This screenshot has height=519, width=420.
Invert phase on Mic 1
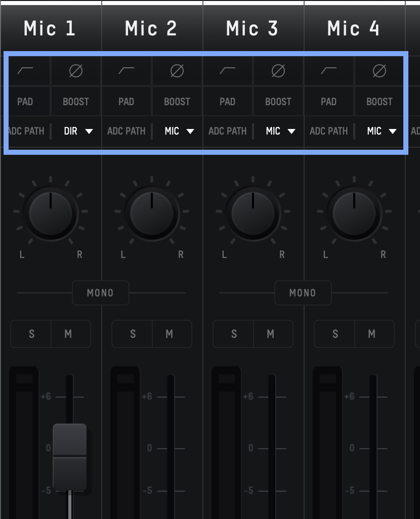coord(76,70)
